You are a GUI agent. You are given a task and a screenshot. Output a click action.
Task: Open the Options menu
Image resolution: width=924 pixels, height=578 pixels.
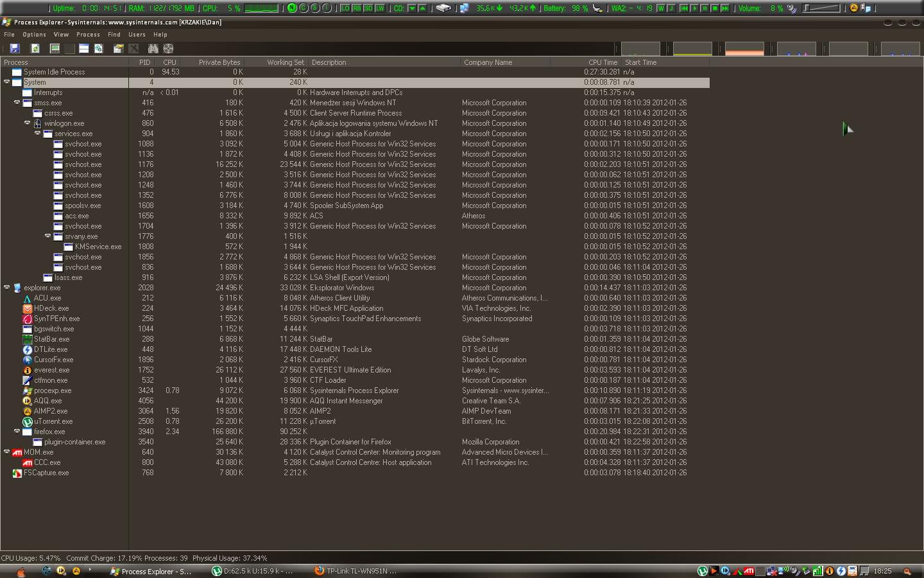34,35
